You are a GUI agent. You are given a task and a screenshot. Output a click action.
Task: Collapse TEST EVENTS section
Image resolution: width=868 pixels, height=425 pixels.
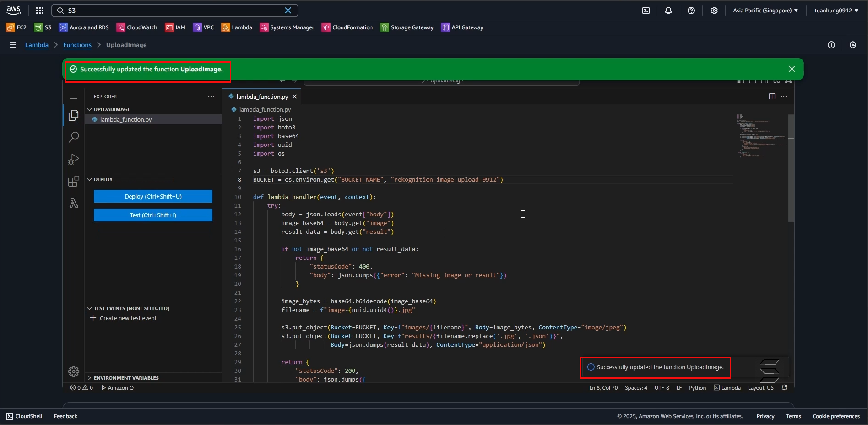pyautogui.click(x=128, y=308)
